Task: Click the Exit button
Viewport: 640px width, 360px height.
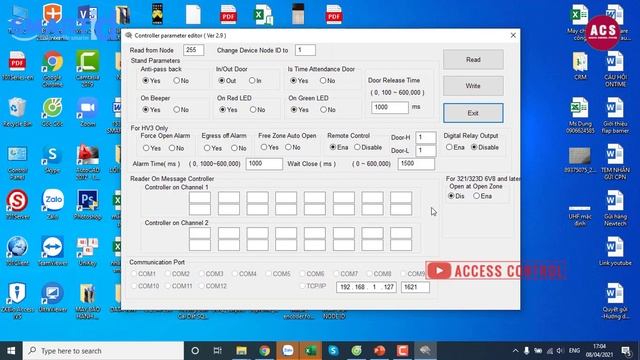Action: click(x=473, y=113)
